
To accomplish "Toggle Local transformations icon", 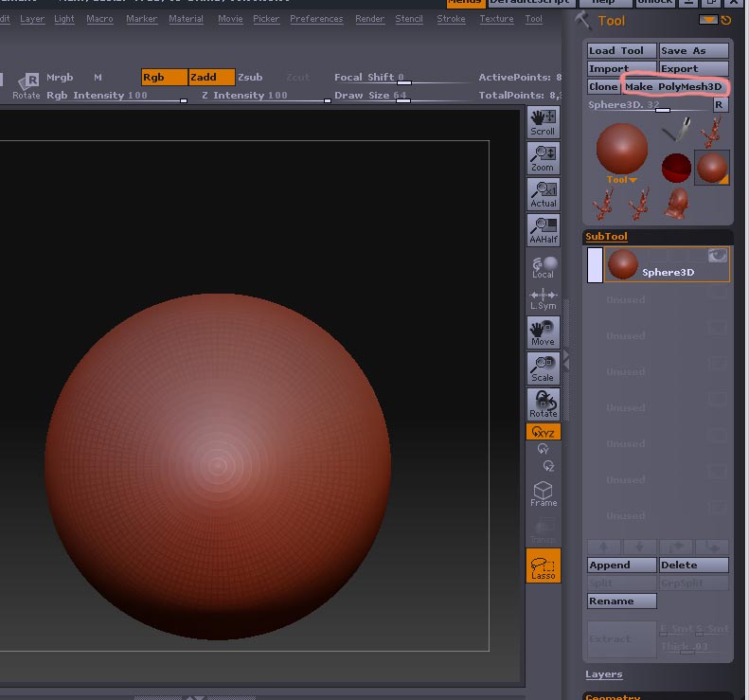I will (544, 267).
